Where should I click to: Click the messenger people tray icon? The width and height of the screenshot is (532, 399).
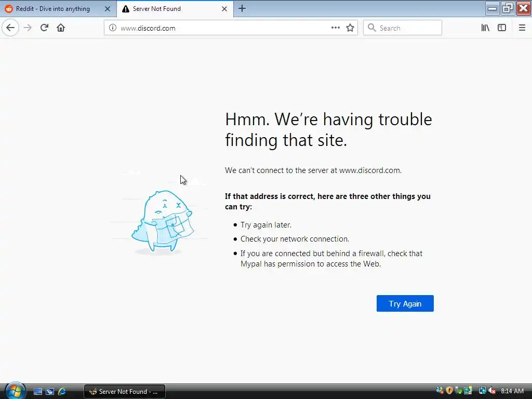coord(440,391)
